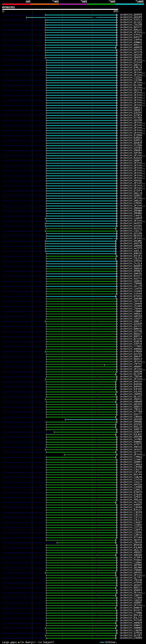Click the 'Large gaps' legend text
Image resolution: width=146 pixels, height=644 pixels.
pyautogui.click(x=10, y=642)
